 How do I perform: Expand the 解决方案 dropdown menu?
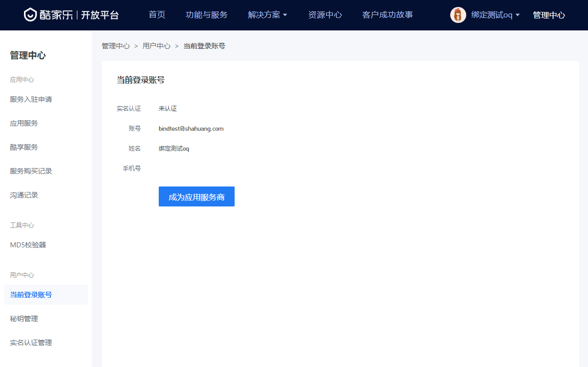click(268, 15)
